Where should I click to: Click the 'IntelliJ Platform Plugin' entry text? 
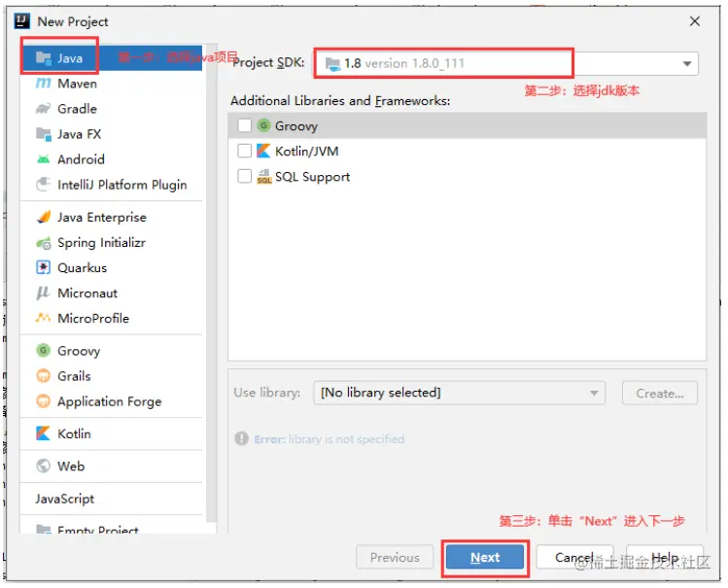[122, 185]
